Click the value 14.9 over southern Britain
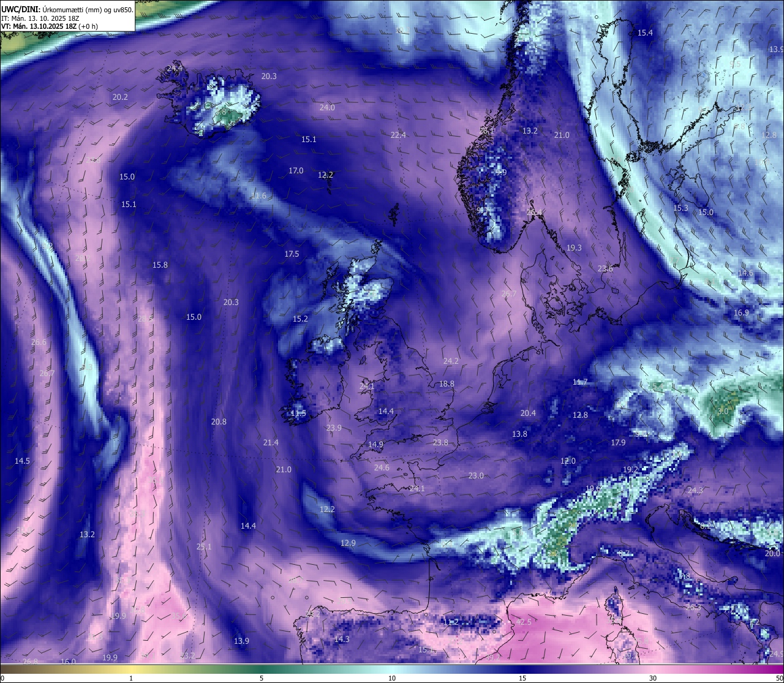 point(375,445)
